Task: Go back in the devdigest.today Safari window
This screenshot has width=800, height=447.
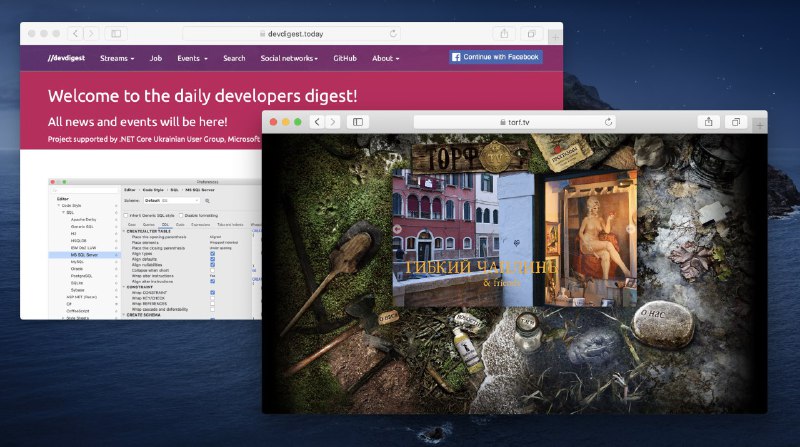Action: click(76, 34)
